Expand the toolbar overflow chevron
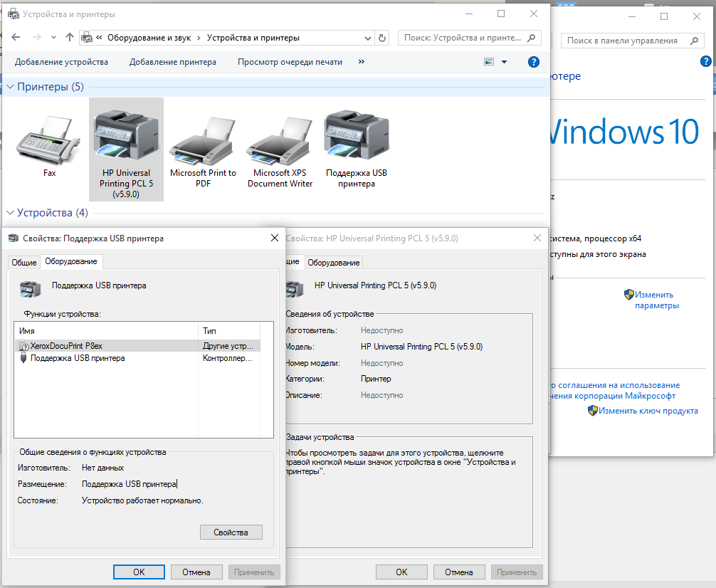This screenshot has width=716, height=588. click(362, 62)
